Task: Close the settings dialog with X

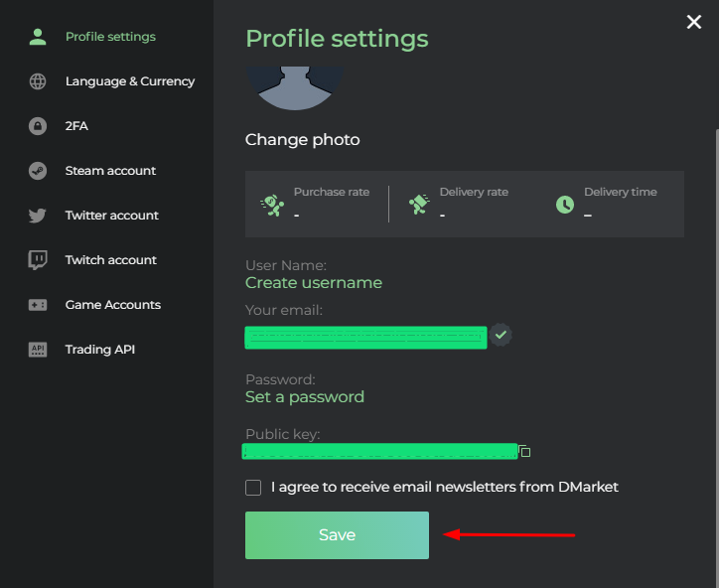Action: pyautogui.click(x=694, y=22)
